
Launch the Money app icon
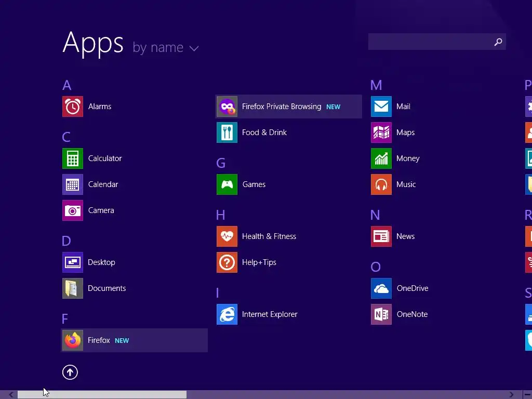[381, 158]
